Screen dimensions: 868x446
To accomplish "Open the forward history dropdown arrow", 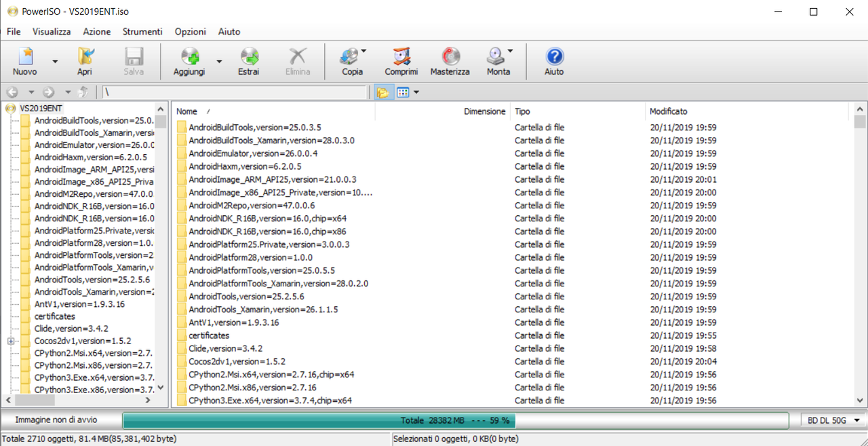I will point(68,92).
